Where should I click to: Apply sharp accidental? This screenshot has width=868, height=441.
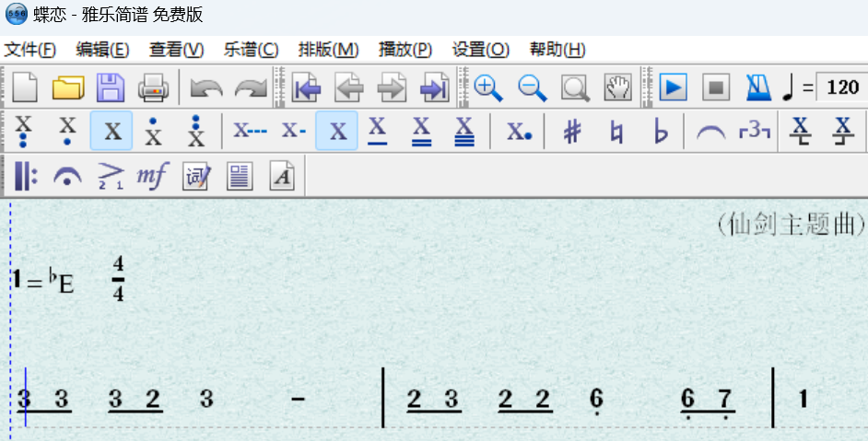pyautogui.click(x=572, y=133)
